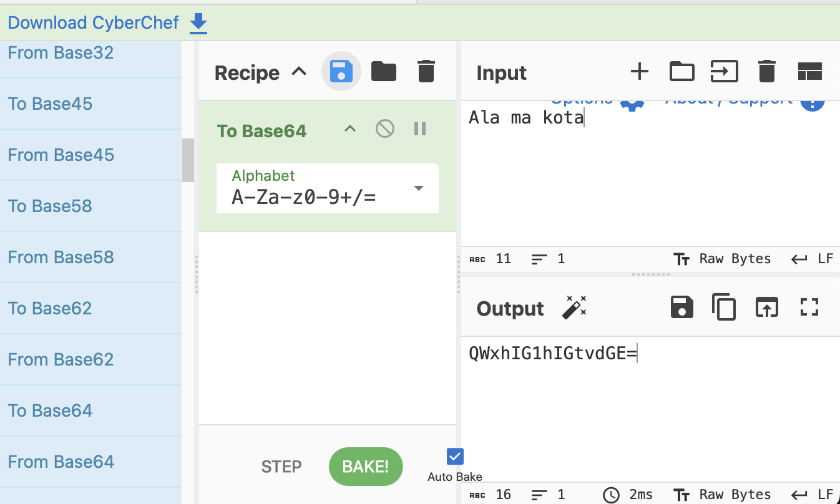Clear input and output with trash icon
The image size is (840, 504).
(x=766, y=72)
